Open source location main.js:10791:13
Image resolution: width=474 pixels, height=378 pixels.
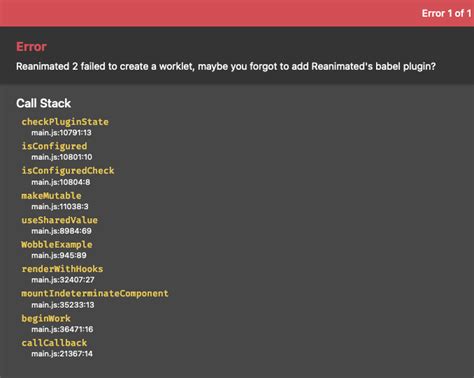61,133
